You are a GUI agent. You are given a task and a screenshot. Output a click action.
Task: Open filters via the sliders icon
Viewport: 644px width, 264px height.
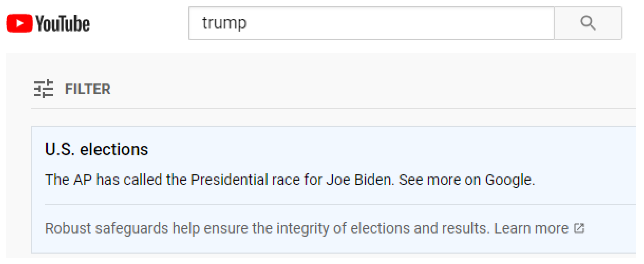coord(44,89)
